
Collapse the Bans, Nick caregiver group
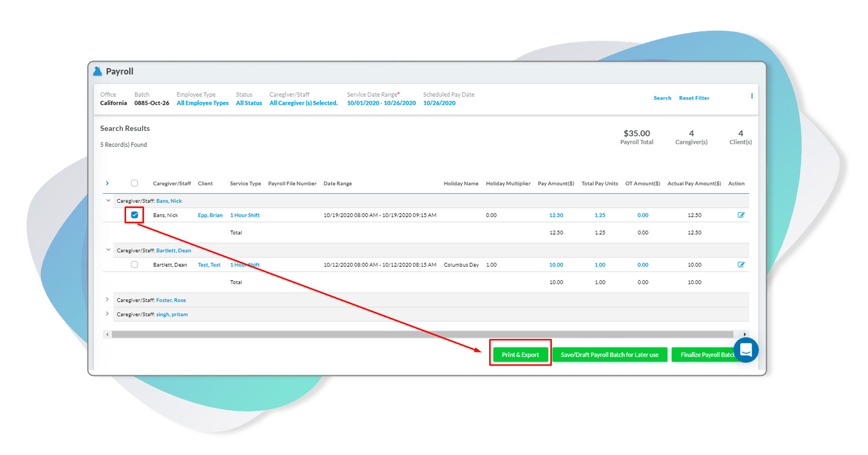pos(108,200)
